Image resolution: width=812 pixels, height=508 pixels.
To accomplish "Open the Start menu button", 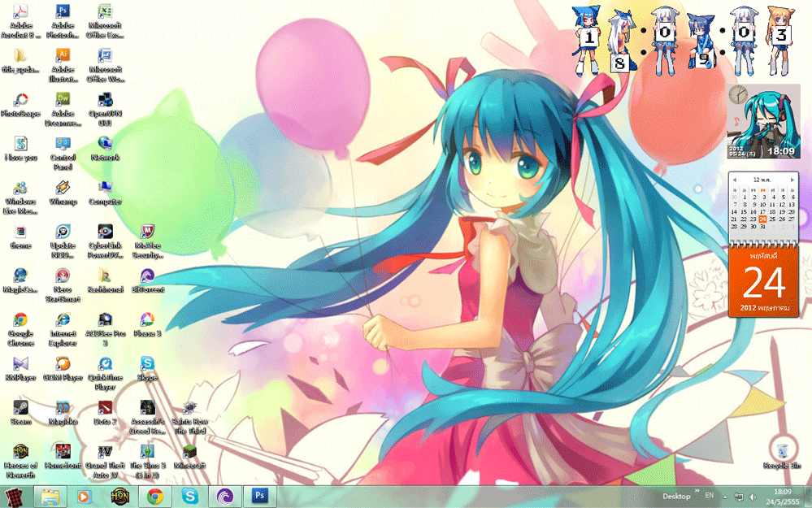I will [x=14, y=496].
